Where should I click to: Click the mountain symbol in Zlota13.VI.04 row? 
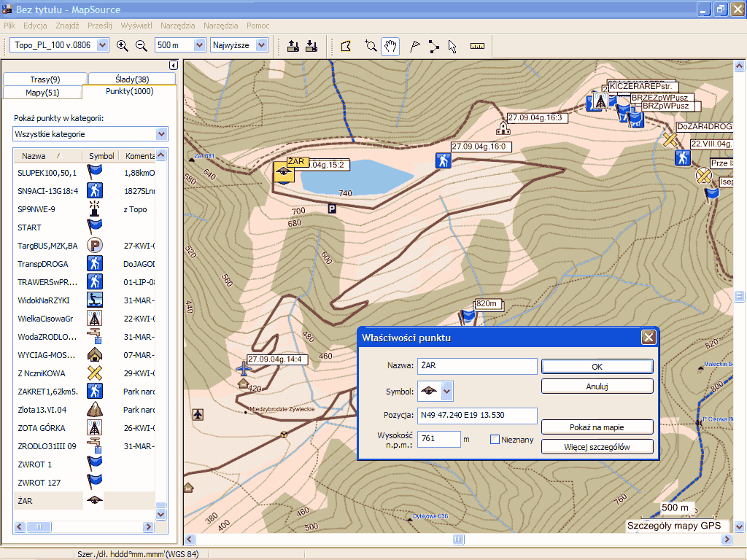[x=95, y=409]
